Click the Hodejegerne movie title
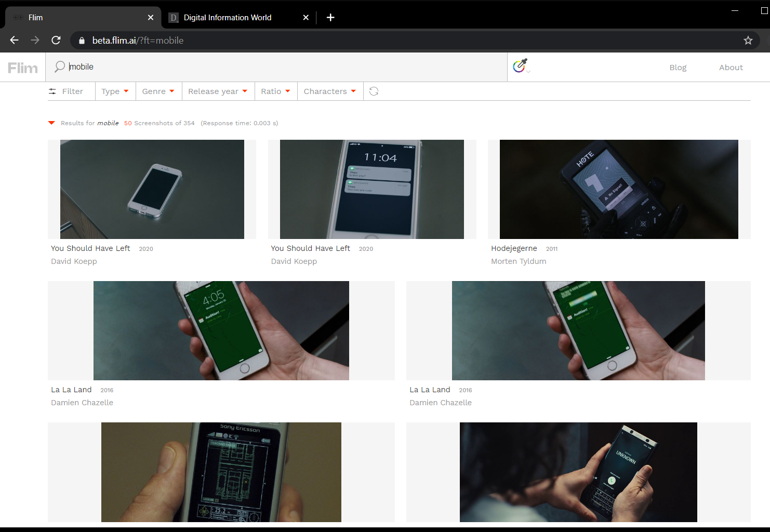This screenshot has height=532, width=770. tap(514, 248)
